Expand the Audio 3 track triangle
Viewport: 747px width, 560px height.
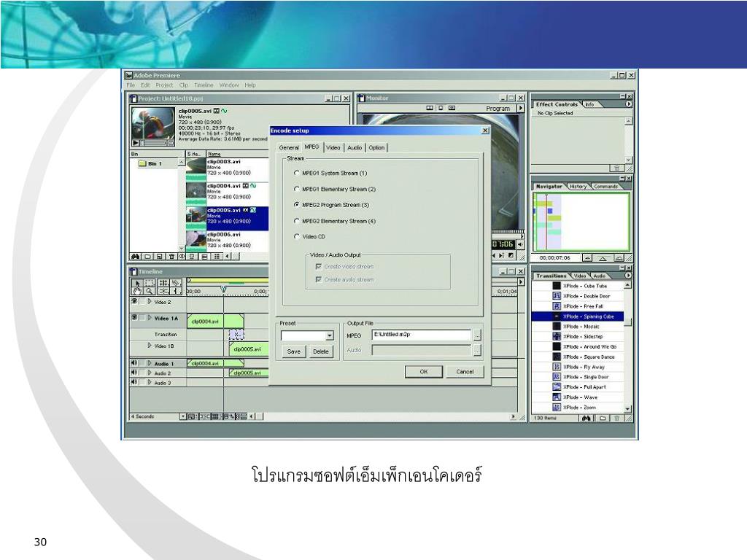point(150,382)
